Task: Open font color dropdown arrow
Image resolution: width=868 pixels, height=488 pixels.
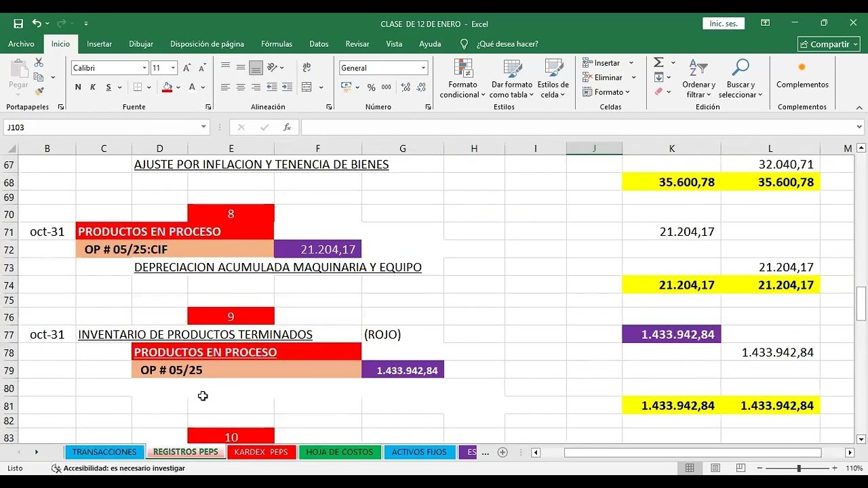Action: tap(203, 87)
